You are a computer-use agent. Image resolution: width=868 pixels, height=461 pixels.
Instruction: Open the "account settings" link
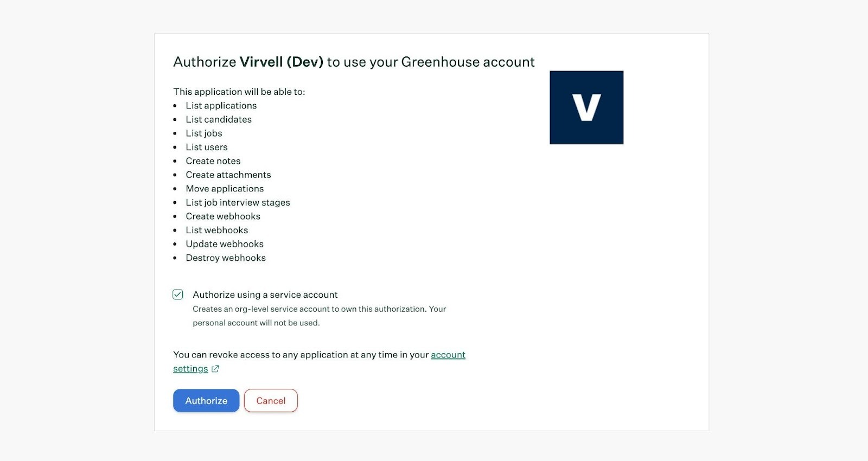(x=448, y=355)
